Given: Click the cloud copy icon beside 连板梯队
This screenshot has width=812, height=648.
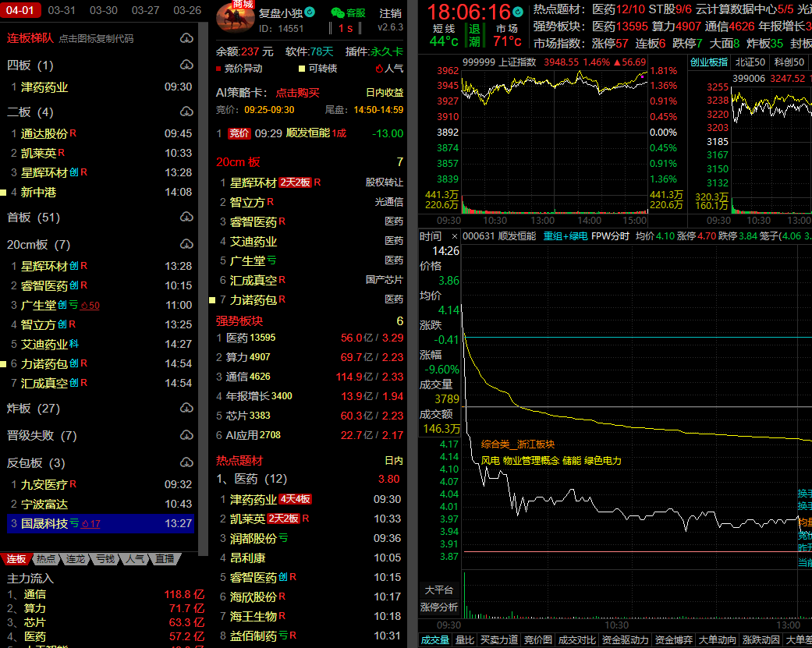Looking at the screenshot, I should (186, 38).
